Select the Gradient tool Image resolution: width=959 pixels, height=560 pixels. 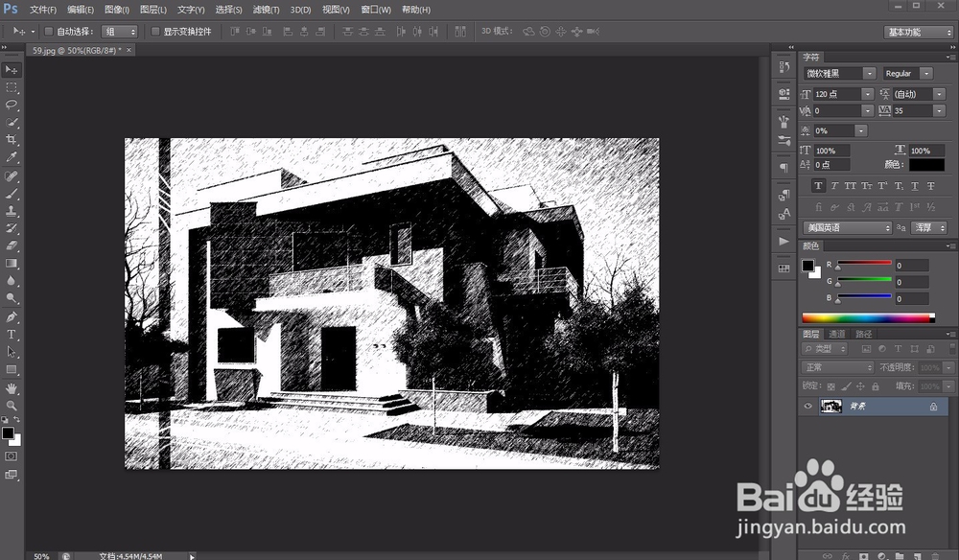click(11, 264)
